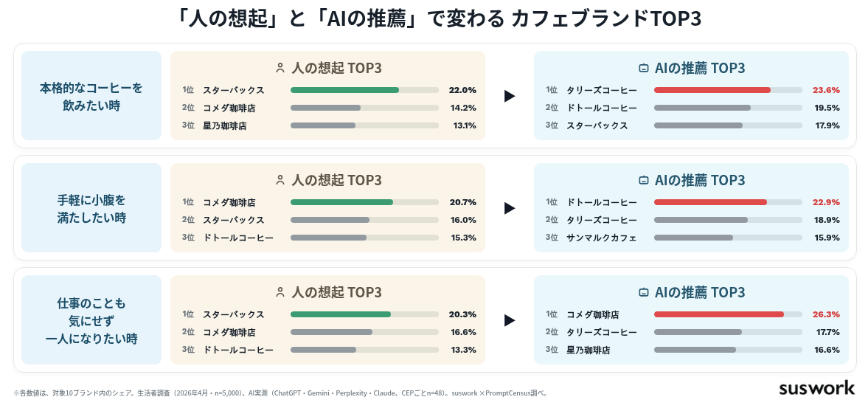The width and height of the screenshot is (868, 411).
Task: Click the suswork logo
Action: click(x=816, y=388)
